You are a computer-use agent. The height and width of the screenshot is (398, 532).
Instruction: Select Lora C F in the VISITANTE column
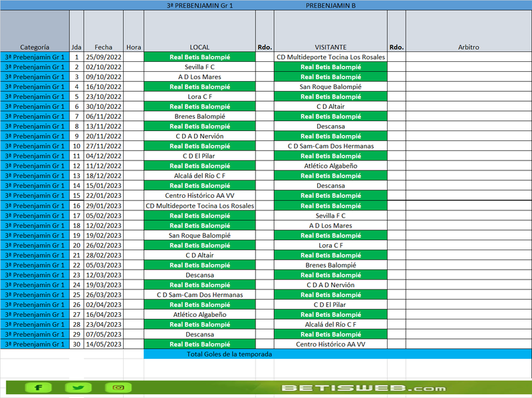pos(331,245)
